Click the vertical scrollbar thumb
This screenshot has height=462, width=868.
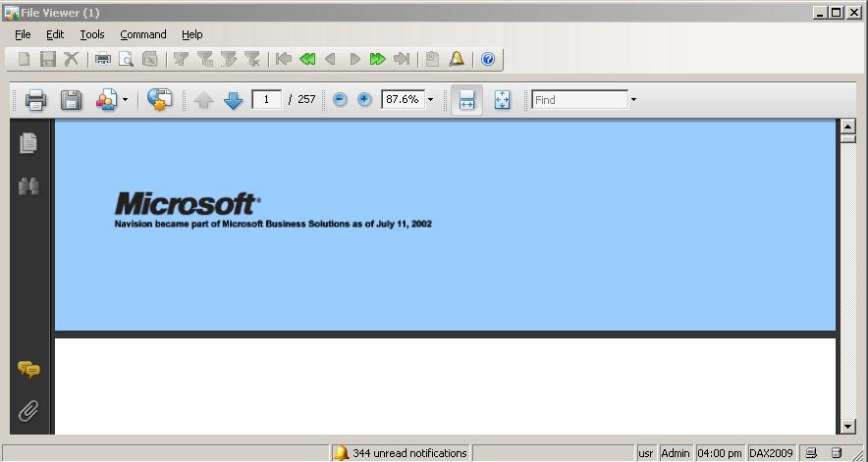[x=848, y=138]
